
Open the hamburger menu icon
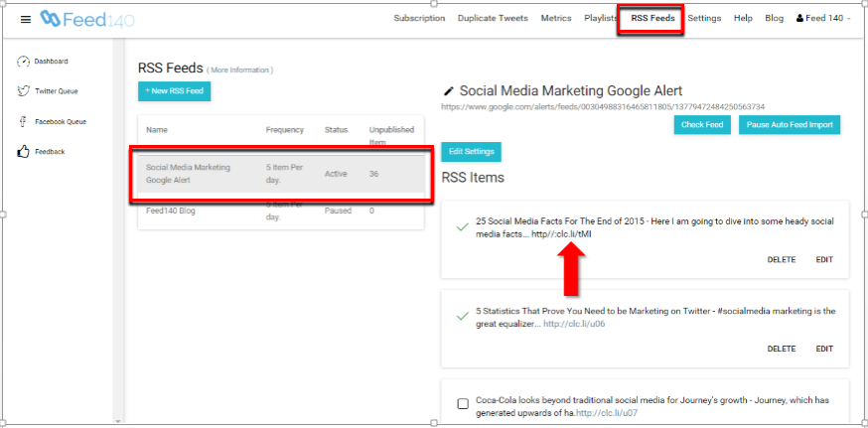(x=26, y=20)
